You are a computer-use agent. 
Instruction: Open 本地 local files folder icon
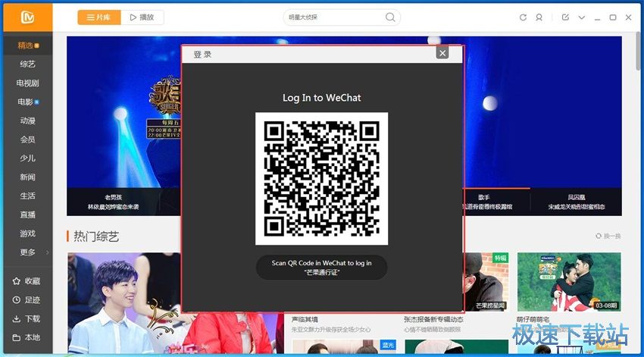[x=27, y=338]
